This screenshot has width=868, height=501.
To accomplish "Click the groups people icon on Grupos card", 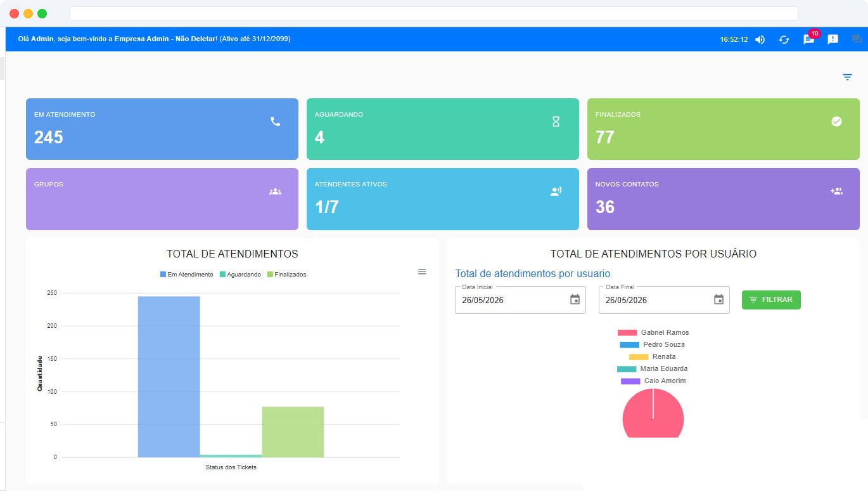I will (275, 191).
